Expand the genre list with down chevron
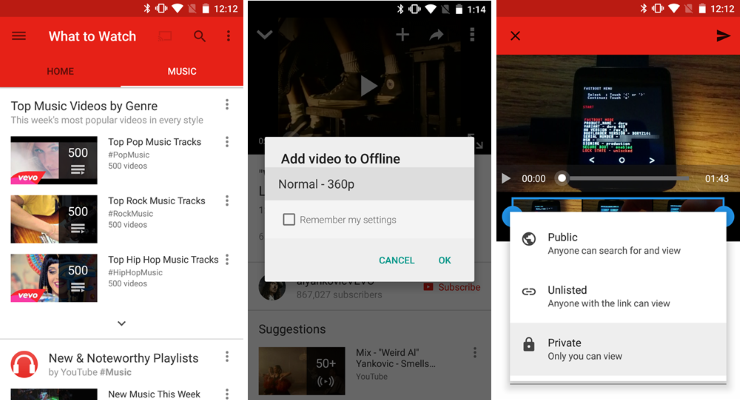 click(x=122, y=323)
